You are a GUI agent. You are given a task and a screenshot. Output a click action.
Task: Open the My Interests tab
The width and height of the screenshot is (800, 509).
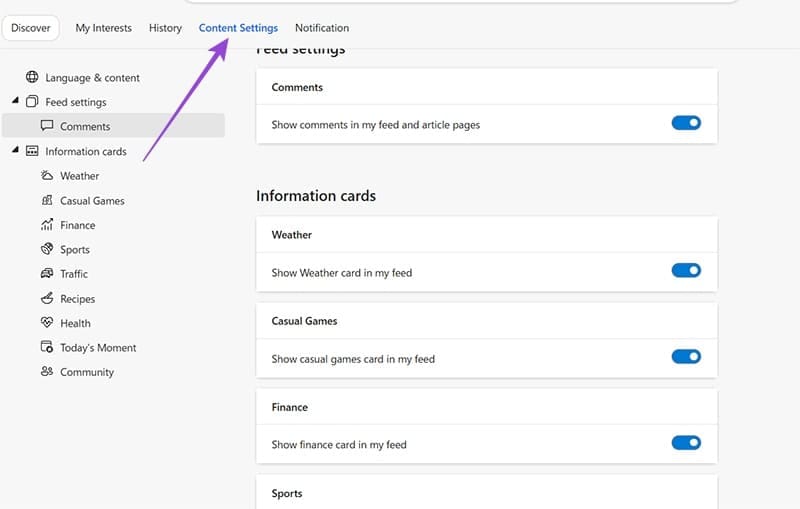[x=104, y=28]
